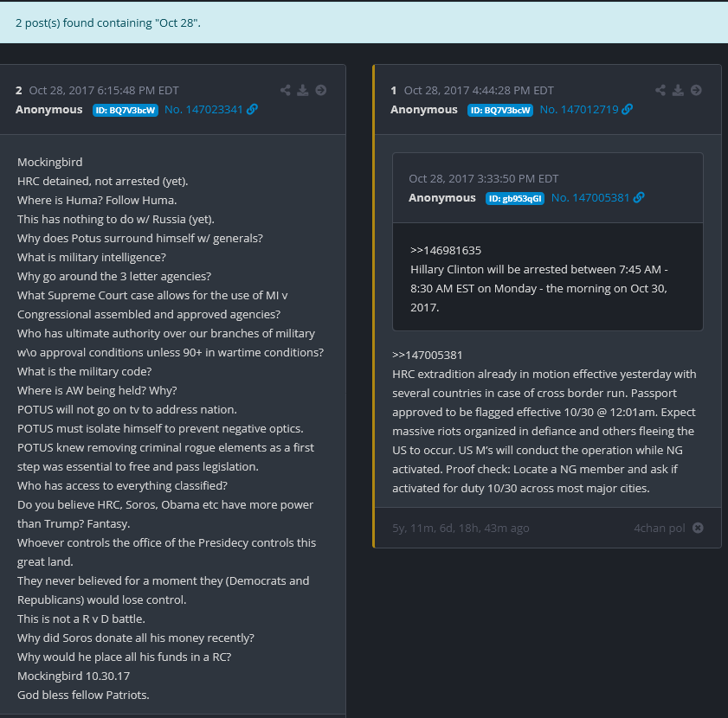The width and height of the screenshot is (728, 718).
Task: Click the circled X icon beside 4chan pol
Action: (698, 528)
